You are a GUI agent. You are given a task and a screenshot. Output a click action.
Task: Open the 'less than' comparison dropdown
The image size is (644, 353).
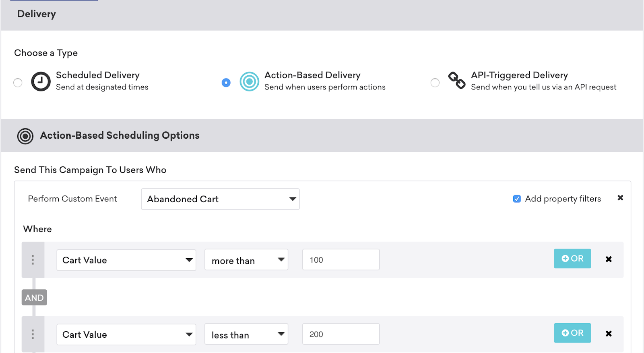tap(246, 334)
